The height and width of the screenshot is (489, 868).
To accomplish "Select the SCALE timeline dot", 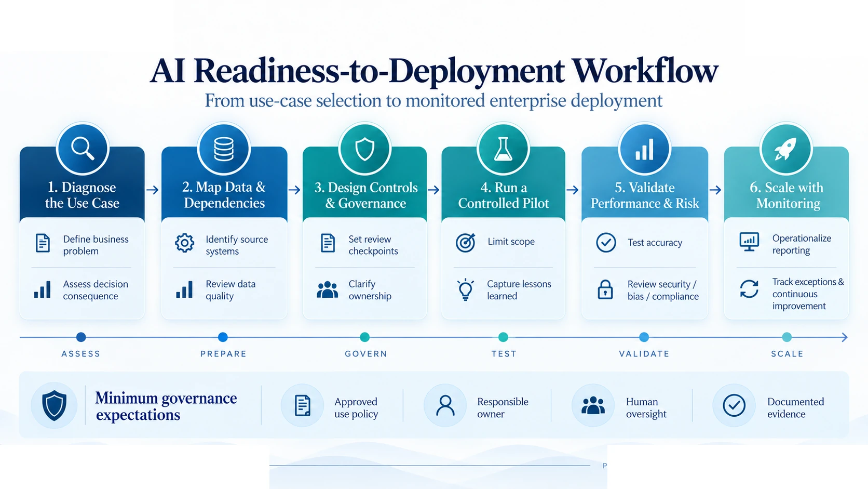I will pyautogui.click(x=786, y=337).
